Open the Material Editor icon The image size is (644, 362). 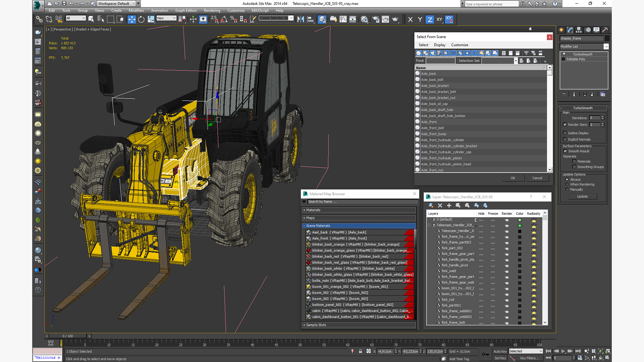[364, 19]
